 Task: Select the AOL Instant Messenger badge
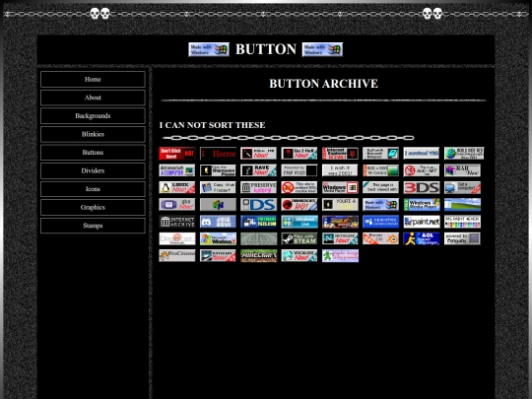click(422, 238)
